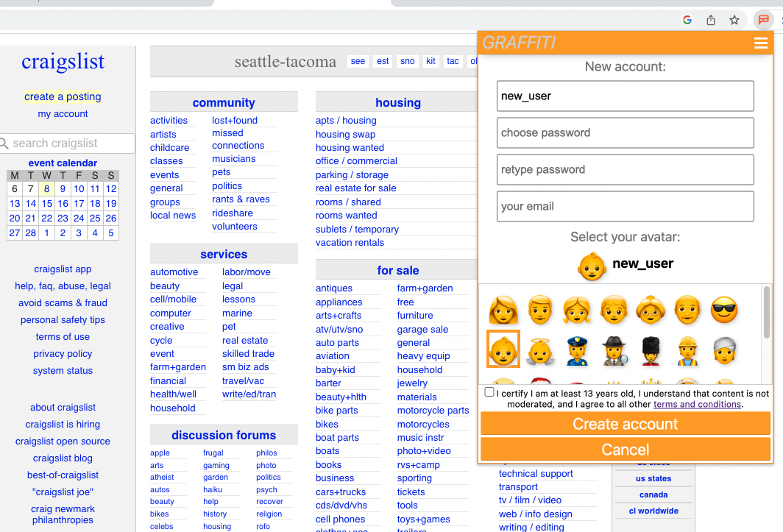Click the craigslist search magnifier icon
Image resolution: width=783 pixels, height=532 pixels.
[x=4, y=144]
